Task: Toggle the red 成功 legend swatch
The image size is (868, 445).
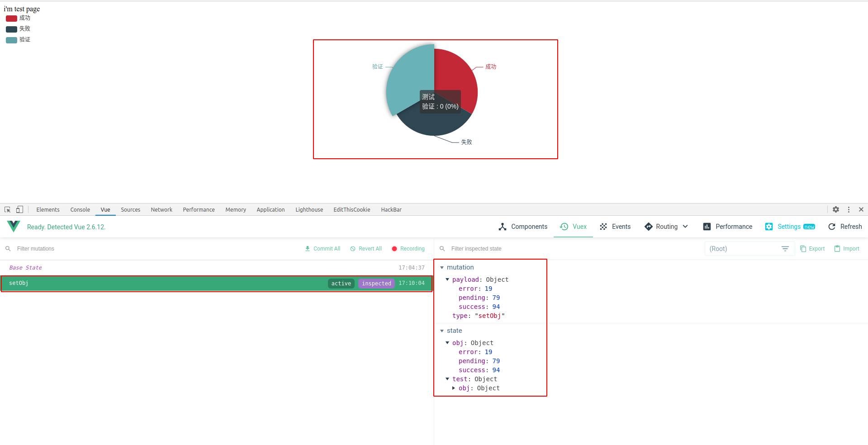Action: coord(11,19)
